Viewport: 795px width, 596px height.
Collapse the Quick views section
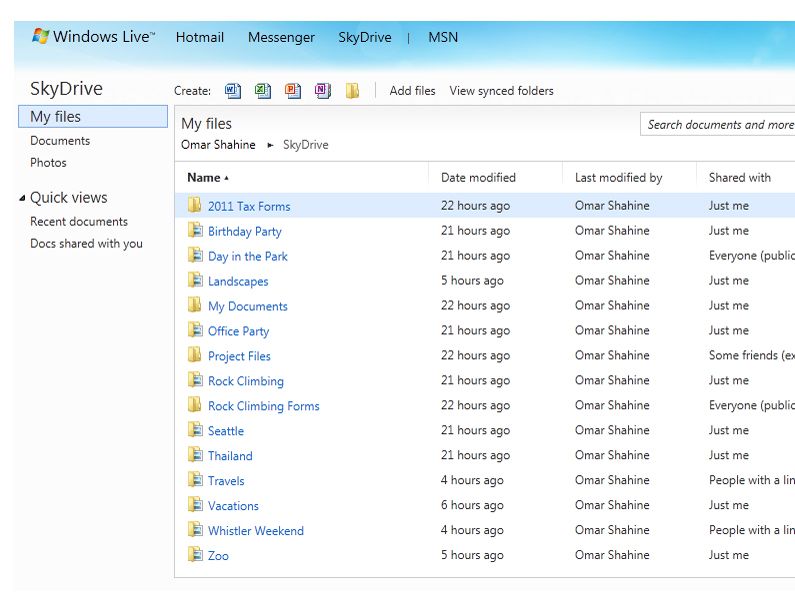click(x=22, y=198)
